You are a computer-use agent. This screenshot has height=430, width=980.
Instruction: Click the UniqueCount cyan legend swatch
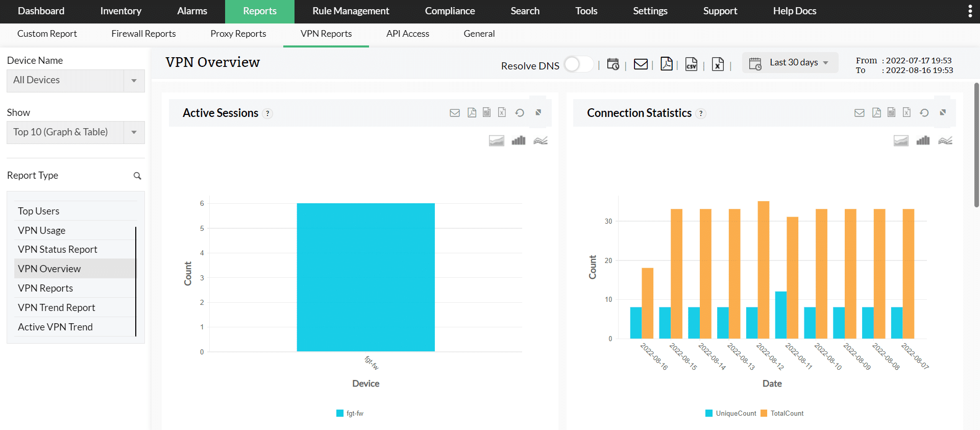709,413
